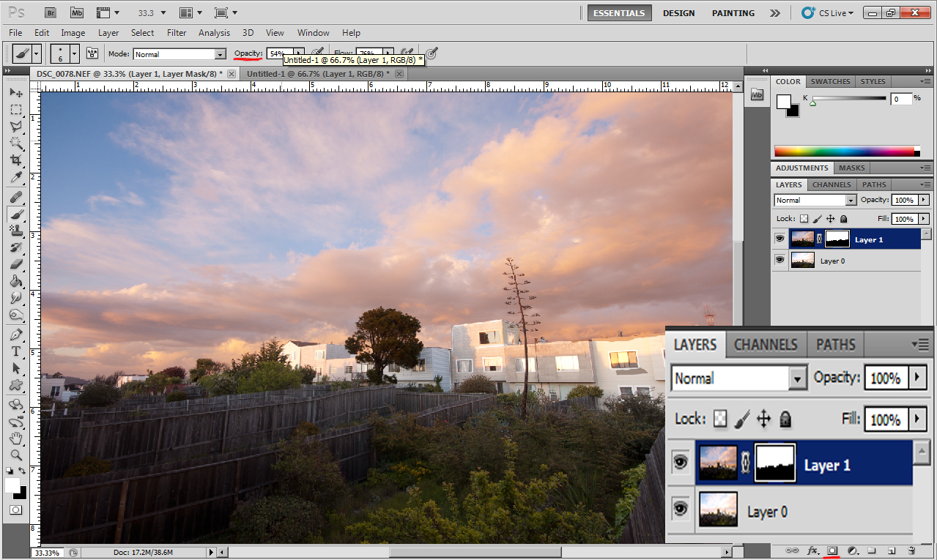Viewport: 937px width, 560px height.
Task: Toggle visibility of Layer 0
Action: (681, 511)
